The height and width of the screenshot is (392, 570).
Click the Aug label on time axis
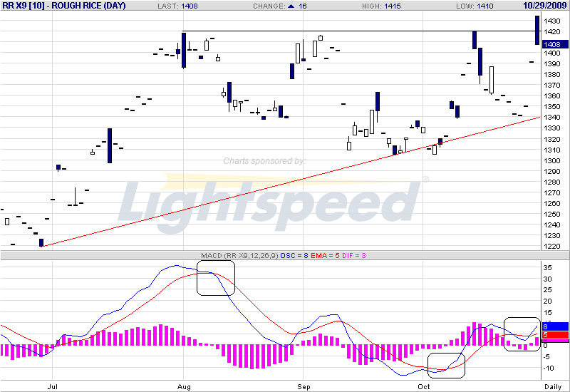tap(184, 386)
